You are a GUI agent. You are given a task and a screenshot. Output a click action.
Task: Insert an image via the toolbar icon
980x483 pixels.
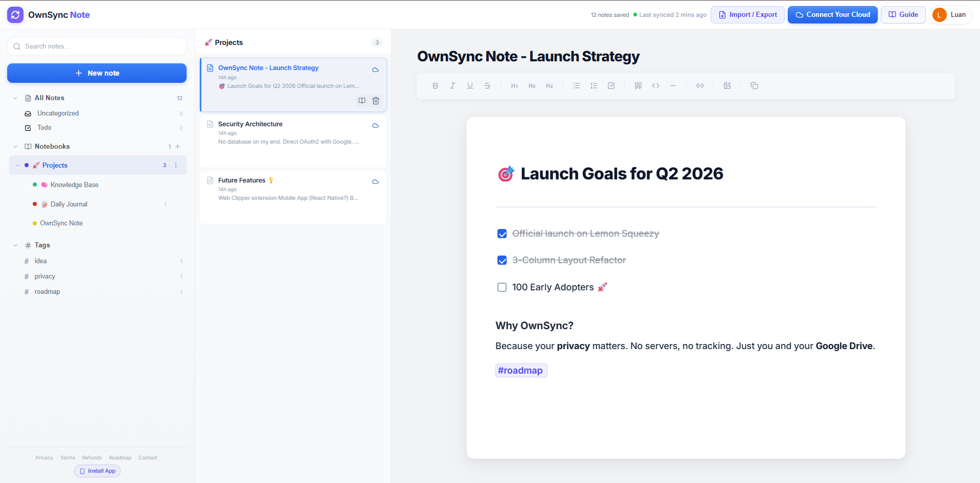(x=727, y=85)
